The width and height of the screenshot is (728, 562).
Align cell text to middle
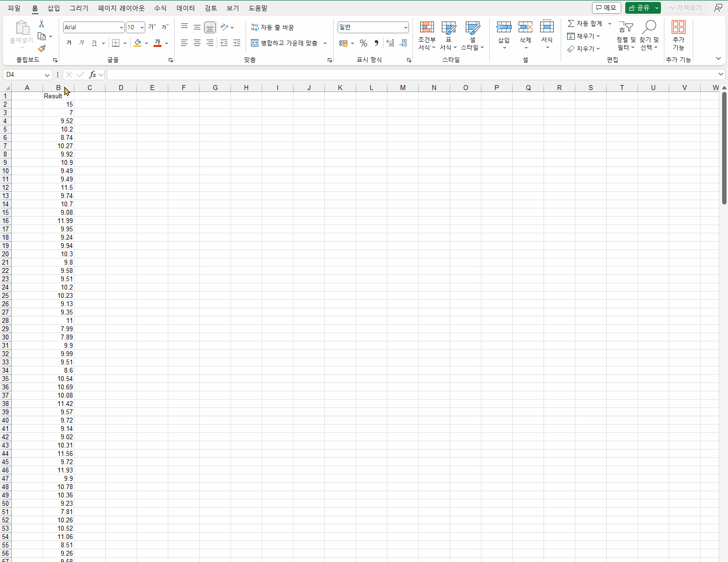[197, 27]
